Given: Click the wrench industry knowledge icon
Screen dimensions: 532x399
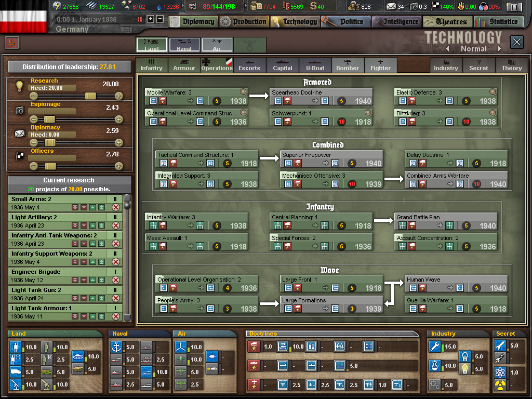Looking at the screenshot, I should pos(435,347).
